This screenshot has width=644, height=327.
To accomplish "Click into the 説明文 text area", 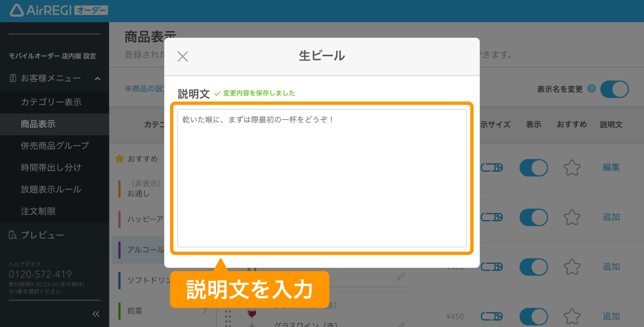I will (x=322, y=178).
